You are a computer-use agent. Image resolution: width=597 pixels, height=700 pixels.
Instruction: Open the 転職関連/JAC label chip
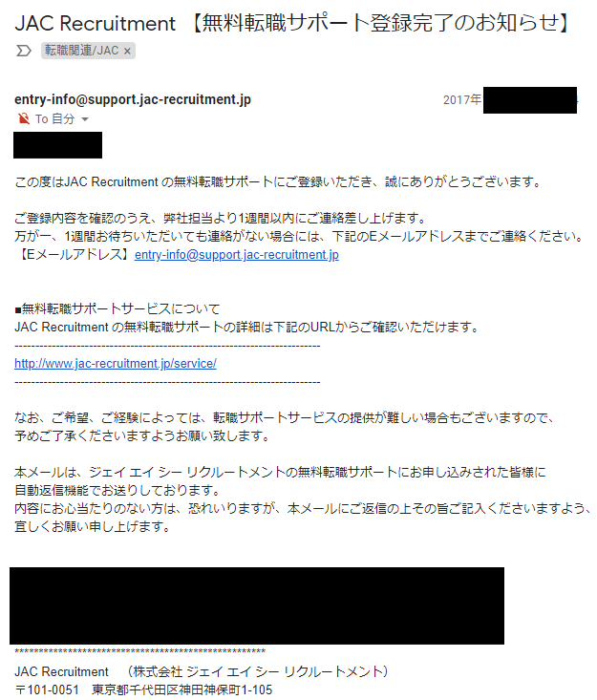82,51
